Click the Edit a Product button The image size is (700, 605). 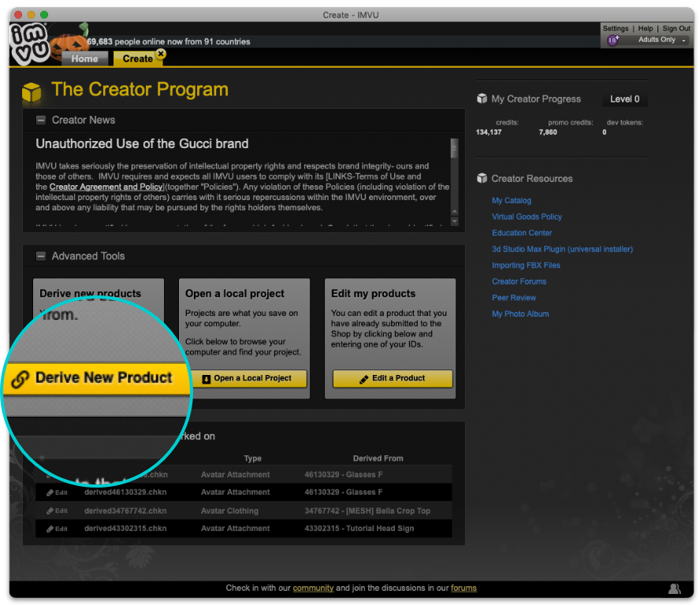click(393, 378)
